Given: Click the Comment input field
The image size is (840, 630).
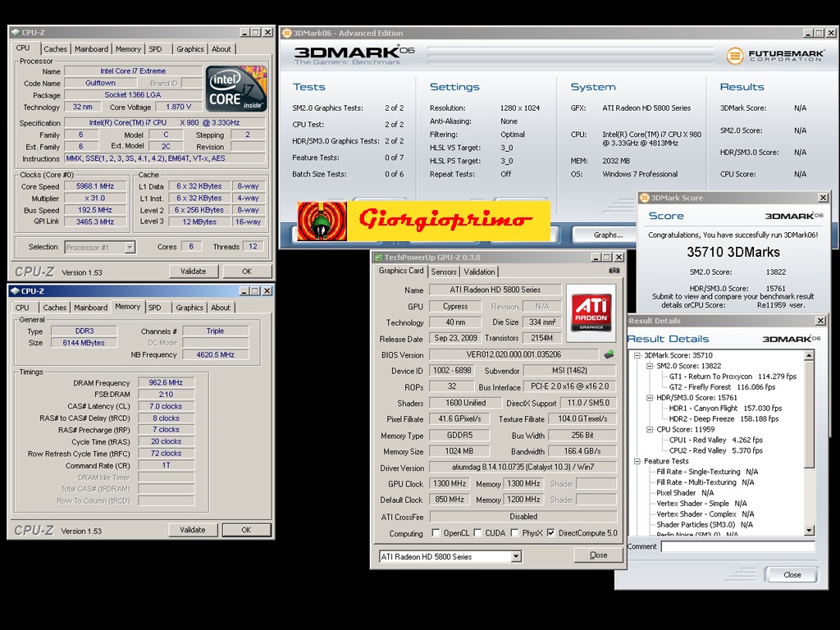Looking at the screenshot, I should point(737,546).
